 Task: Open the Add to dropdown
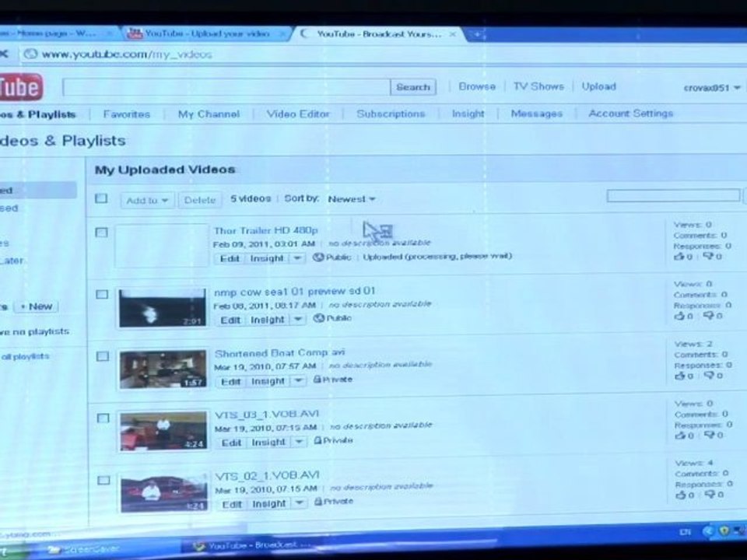tap(147, 201)
